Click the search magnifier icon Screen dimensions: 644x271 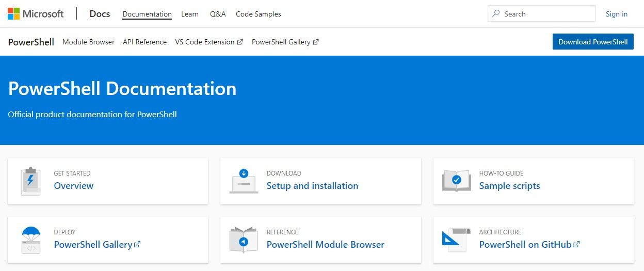tap(496, 14)
